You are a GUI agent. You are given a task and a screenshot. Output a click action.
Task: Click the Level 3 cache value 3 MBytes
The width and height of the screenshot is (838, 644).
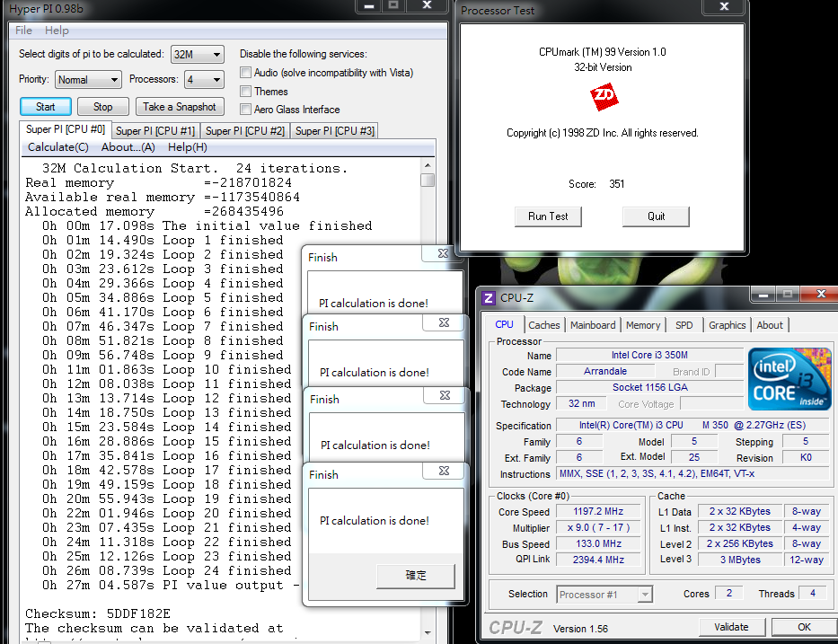pyautogui.click(x=740, y=560)
